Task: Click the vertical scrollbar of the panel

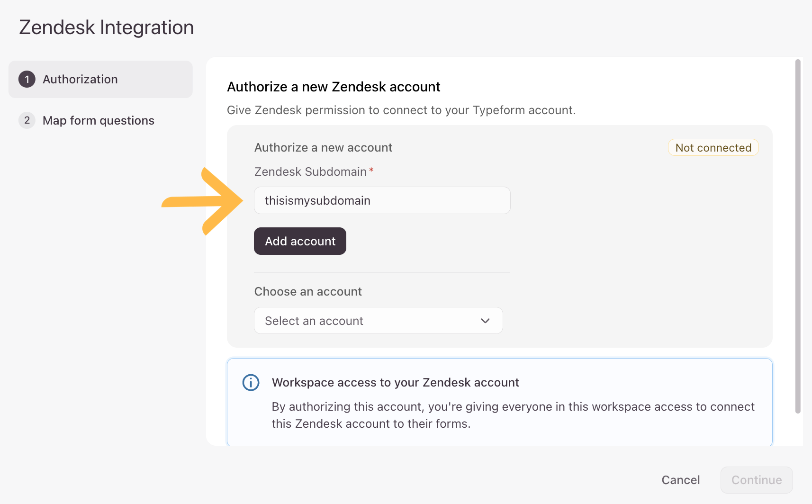Action: (x=798, y=237)
